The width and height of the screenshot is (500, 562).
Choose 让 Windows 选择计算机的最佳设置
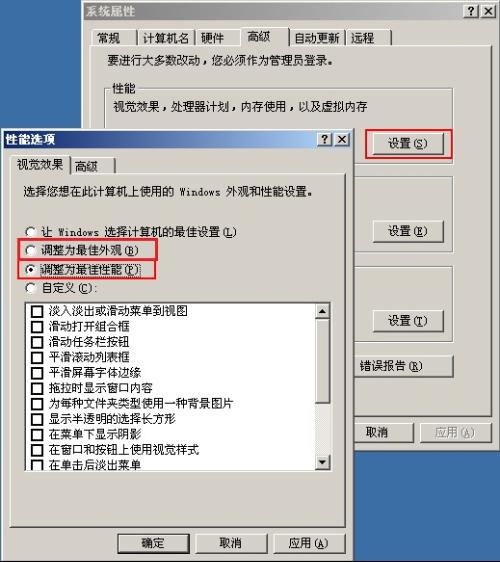click(31, 232)
